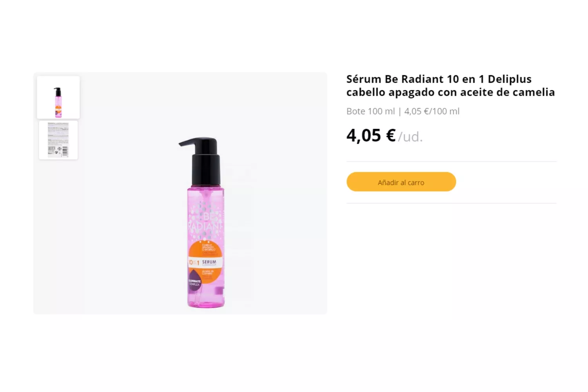Viewport: 588px width, 392px height.
Task: Click the title line mentioning aceite de camelia
Action: click(x=450, y=93)
